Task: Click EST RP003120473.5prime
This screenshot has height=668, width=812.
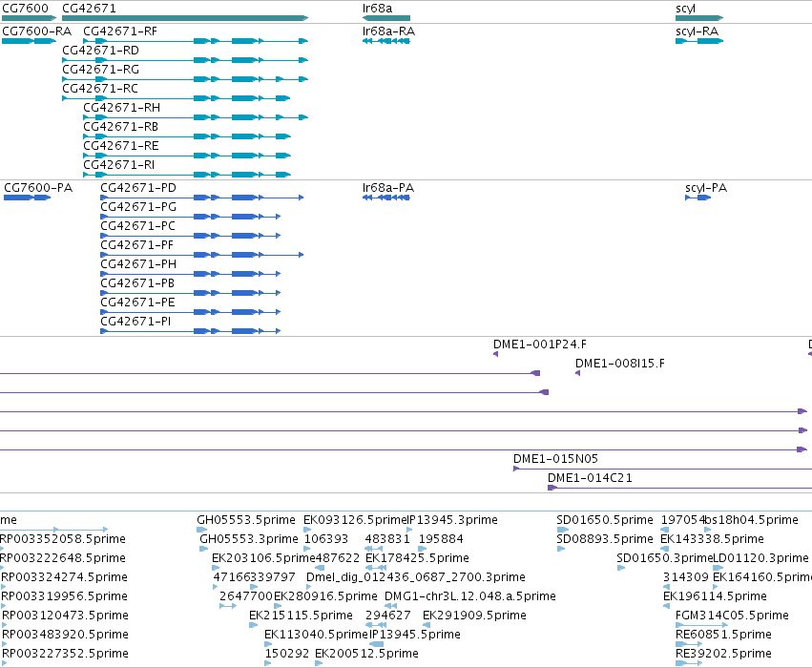Action: (65, 616)
